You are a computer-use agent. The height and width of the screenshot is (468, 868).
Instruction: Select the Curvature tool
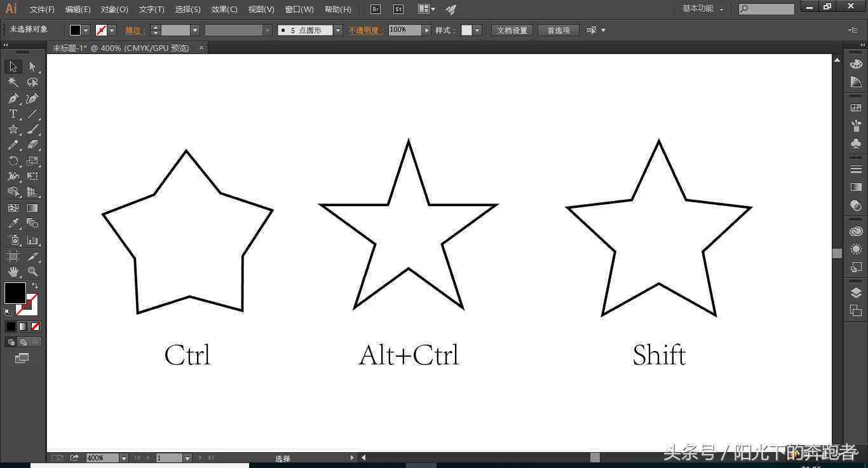coord(32,99)
